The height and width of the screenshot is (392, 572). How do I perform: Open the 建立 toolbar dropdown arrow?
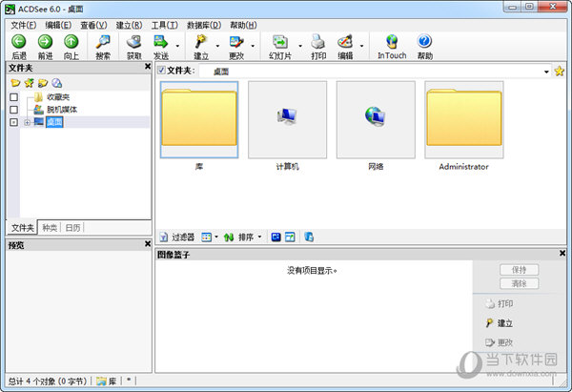pyautogui.click(x=217, y=46)
